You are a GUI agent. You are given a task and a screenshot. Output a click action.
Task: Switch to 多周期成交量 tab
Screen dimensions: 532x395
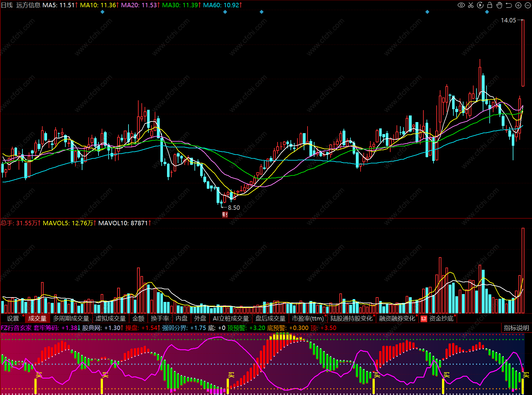point(71,319)
